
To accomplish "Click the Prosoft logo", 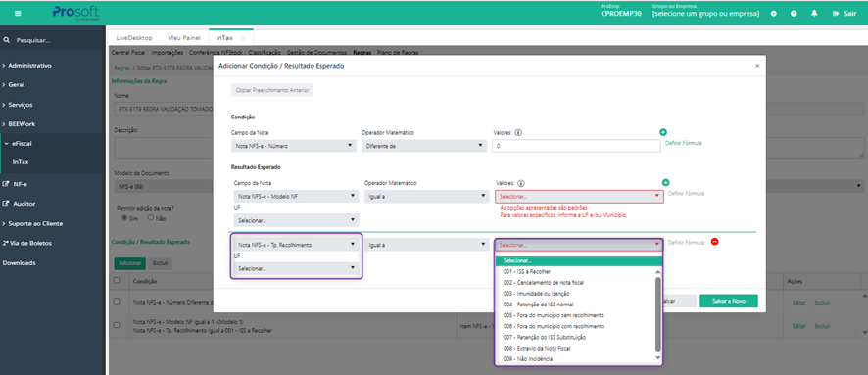I will click(x=74, y=12).
